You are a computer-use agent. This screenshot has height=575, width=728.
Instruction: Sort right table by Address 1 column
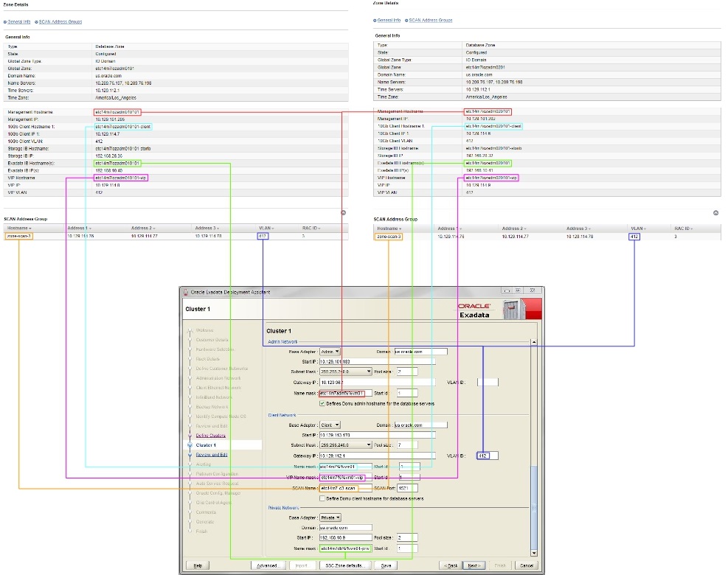[449, 229]
